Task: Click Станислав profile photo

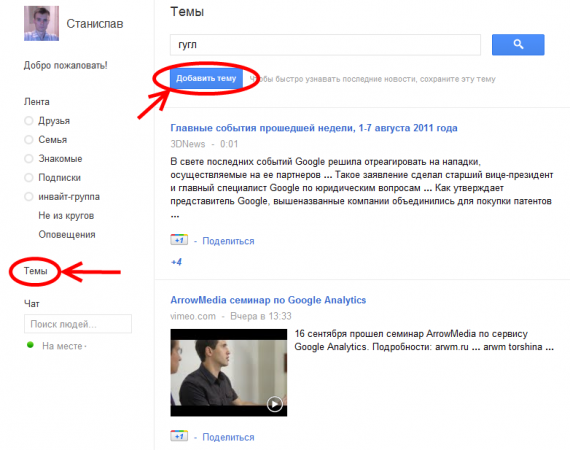Action: tap(41, 23)
